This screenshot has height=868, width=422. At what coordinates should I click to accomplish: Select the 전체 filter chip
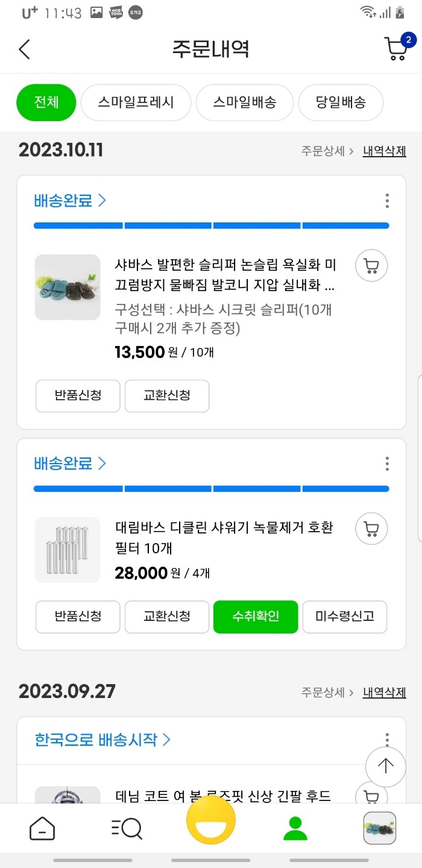(46, 102)
